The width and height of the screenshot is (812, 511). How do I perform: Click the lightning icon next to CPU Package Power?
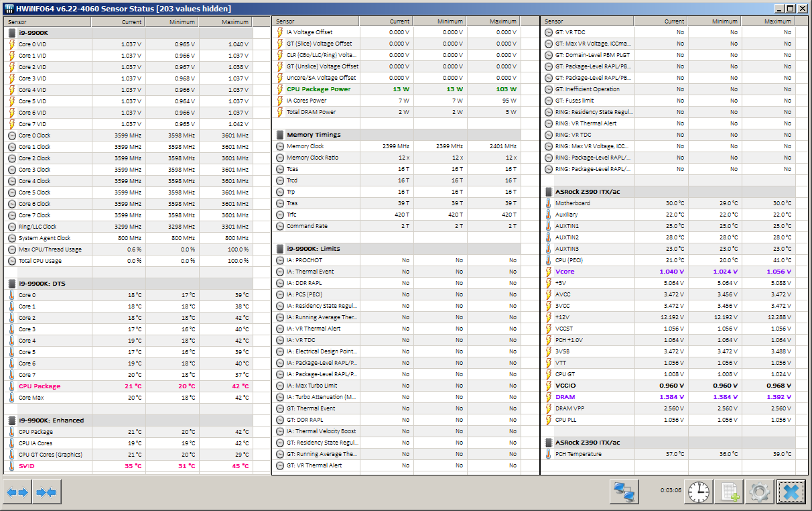(280, 89)
